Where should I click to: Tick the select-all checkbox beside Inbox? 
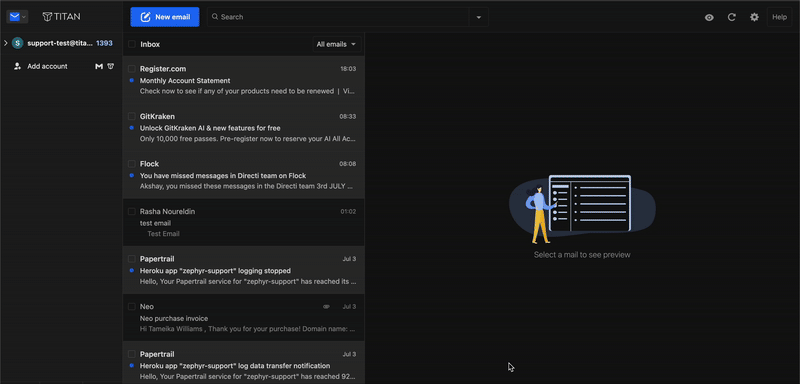coord(132,44)
